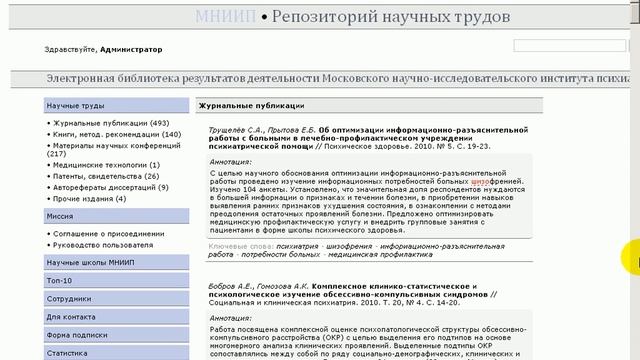
Task: Open Журнальные публикации (493) list
Action: coord(111,123)
